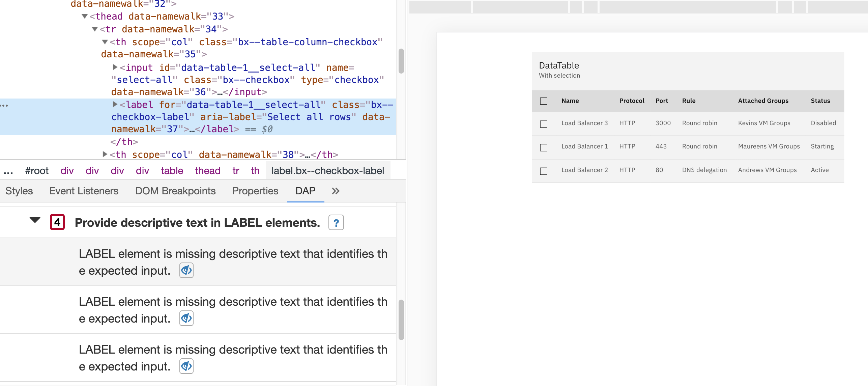The height and width of the screenshot is (386, 868).
Task: Click the red violation count badge 4
Action: click(57, 222)
